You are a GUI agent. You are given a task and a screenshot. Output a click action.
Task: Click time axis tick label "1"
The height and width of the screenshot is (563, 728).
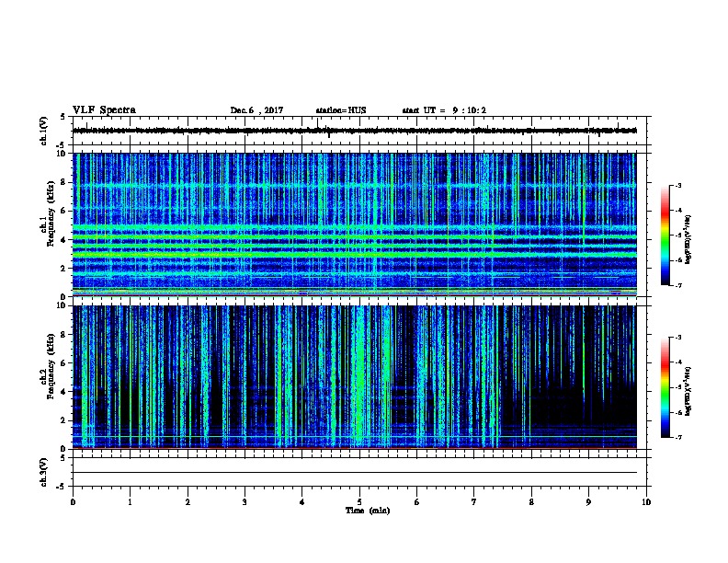point(130,502)
